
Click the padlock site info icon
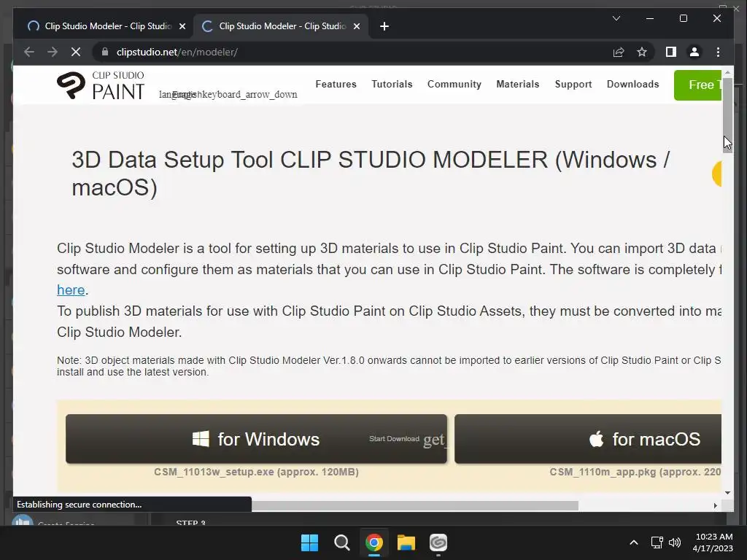tap(105, 52)
